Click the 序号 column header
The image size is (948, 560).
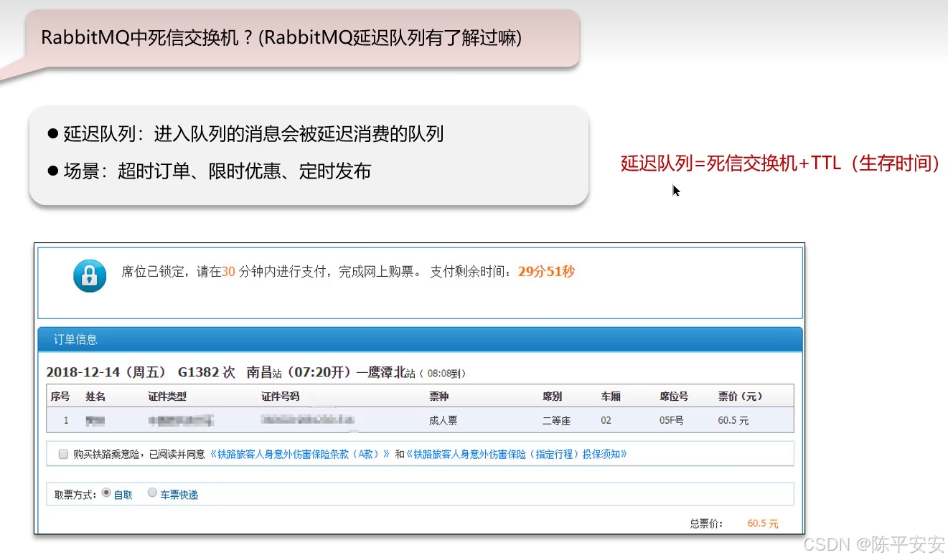[60, 396]
